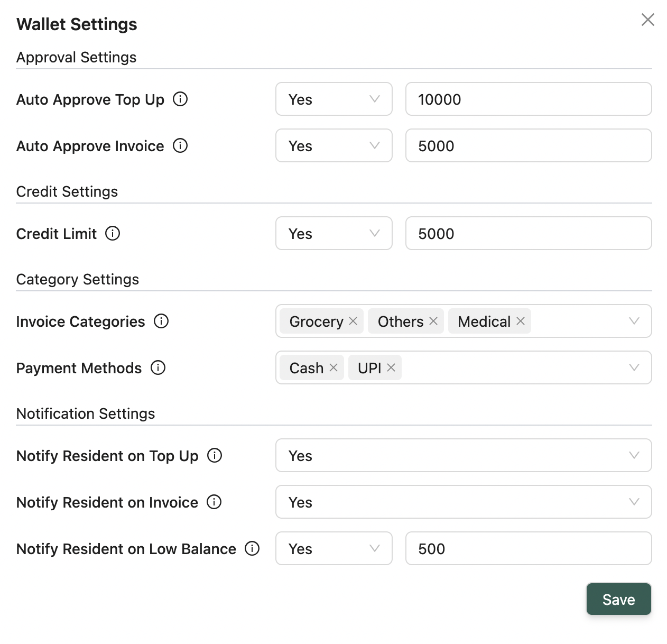Click the low balance threshold field showing 500

tap(528, 549)
